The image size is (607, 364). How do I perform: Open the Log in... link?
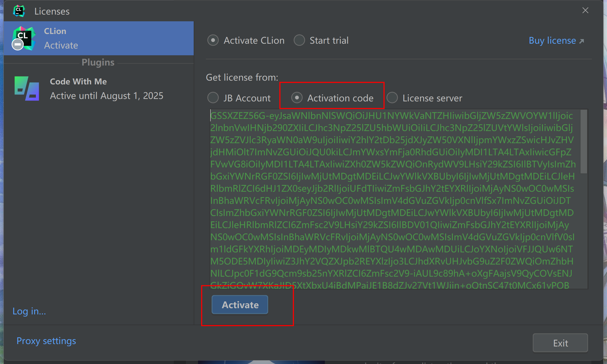(29, 311)
